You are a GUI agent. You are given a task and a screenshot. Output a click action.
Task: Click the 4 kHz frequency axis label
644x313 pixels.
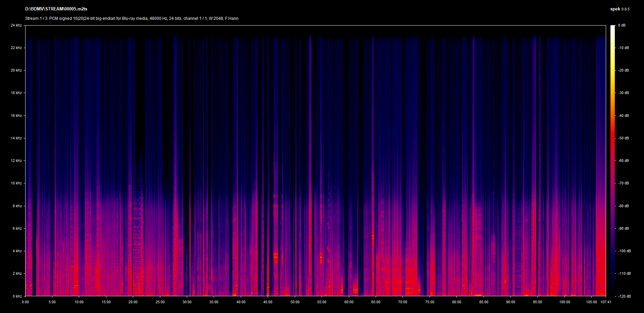click(17, 251)
